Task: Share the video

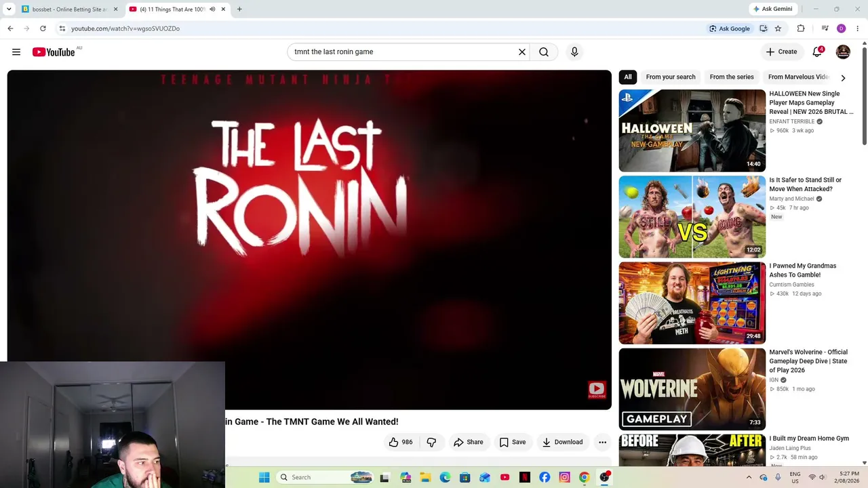Action: [x=469, y=442]
